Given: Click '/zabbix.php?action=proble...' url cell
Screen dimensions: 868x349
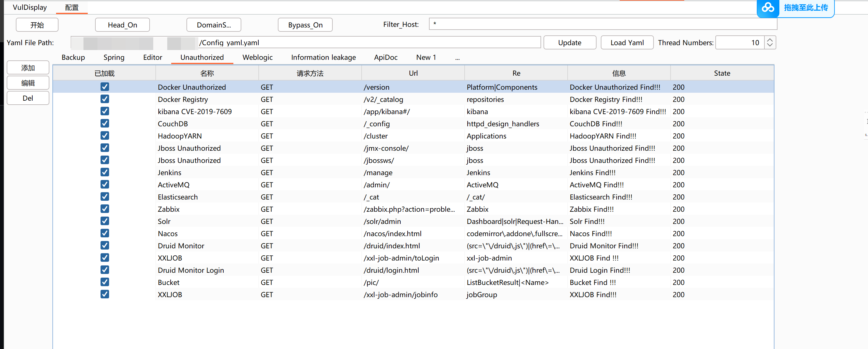Looking at the screenshot, I should pos(413,209).
